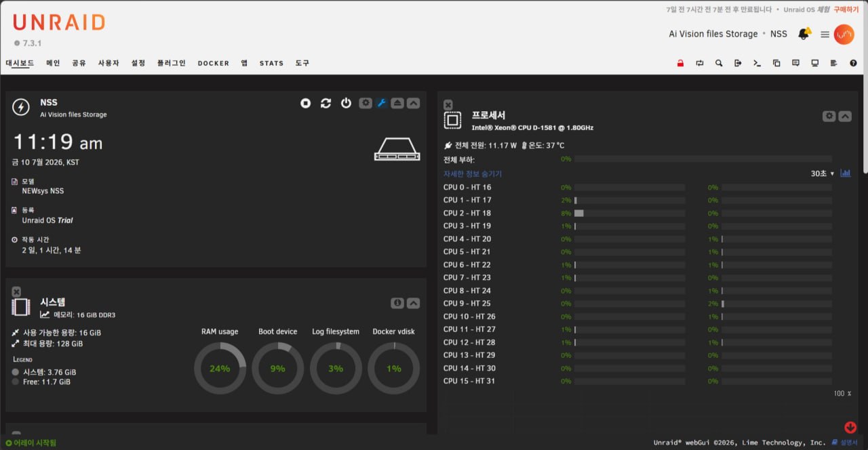This screenshot has height=450, width=868.
Task: Click the system panel info icon button
Action: [x=398, y=303]
